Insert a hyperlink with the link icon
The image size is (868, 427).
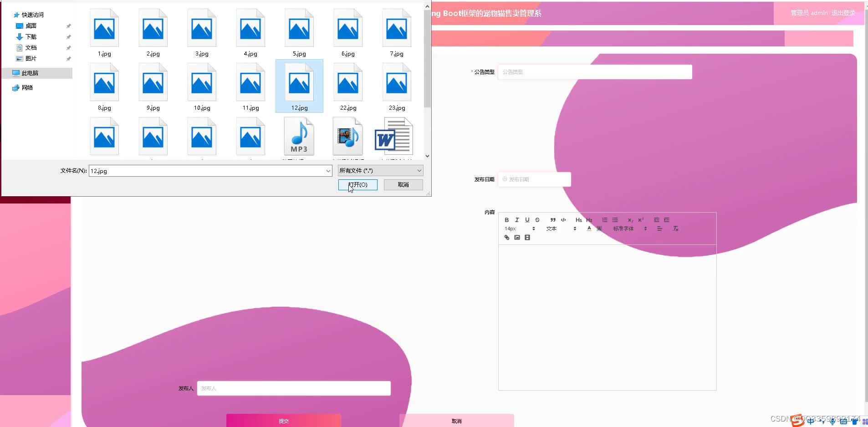tap(507, 238)
